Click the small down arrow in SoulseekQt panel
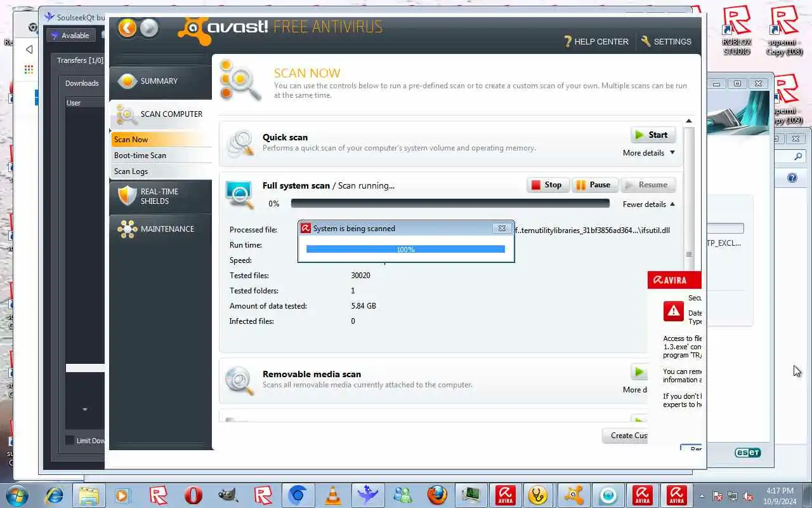The width and height of the screenshot is (812, 508). [x=85, y=410]
